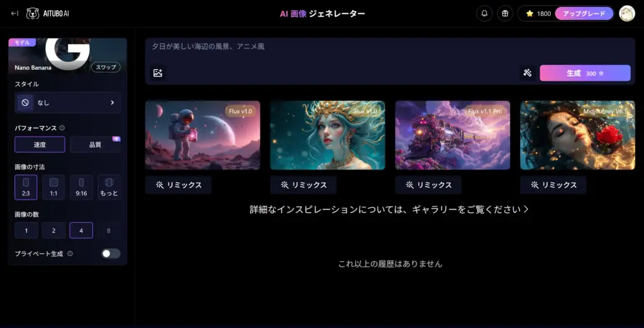
Task: Click the info icon beside パフォーマンス
Action: pos(62,128)
